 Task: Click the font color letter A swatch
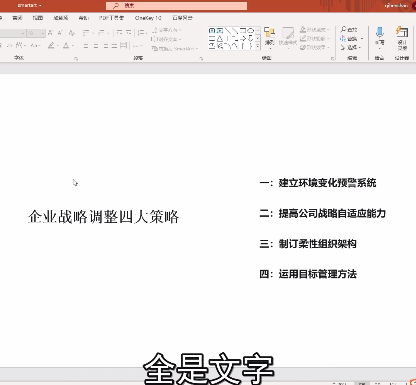(66, 45)
